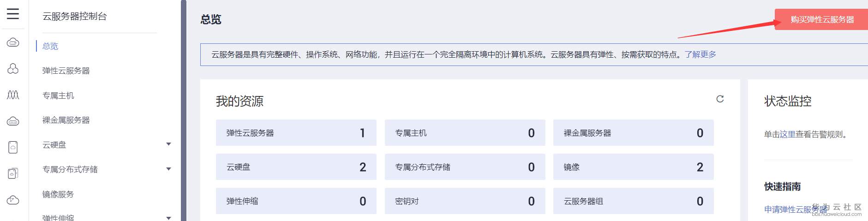868x221 pixels.
Task: Click the bare metal cloud rail icon
Action: 13,121
